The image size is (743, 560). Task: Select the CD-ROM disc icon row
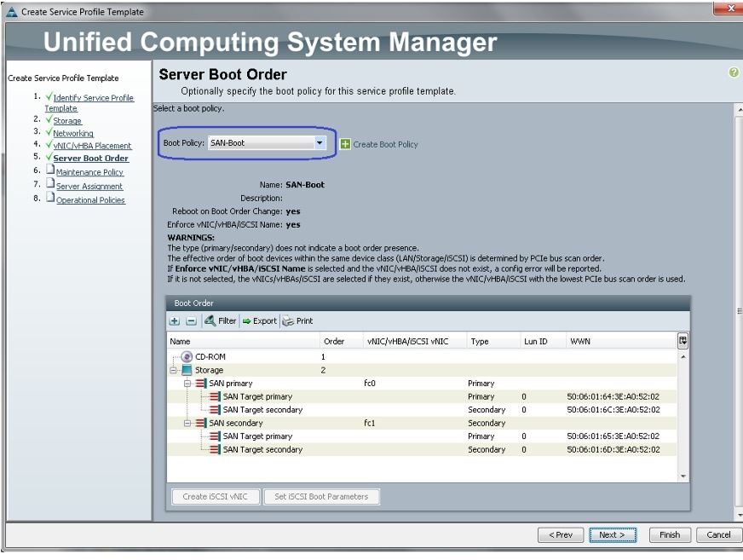pos(187,356)
